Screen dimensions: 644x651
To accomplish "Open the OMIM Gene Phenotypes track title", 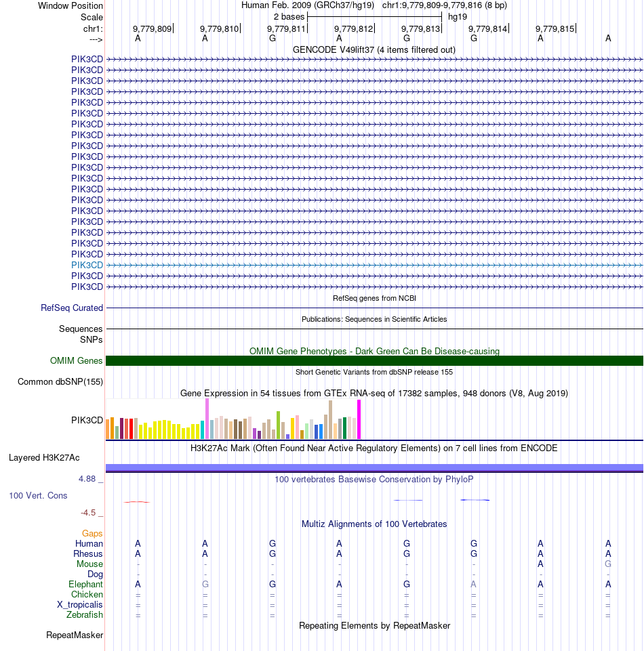I will [x=374, y=351].
